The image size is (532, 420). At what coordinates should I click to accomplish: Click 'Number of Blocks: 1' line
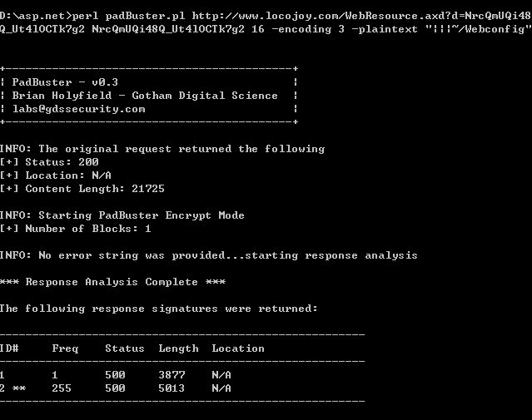click(x=75, y=229)
